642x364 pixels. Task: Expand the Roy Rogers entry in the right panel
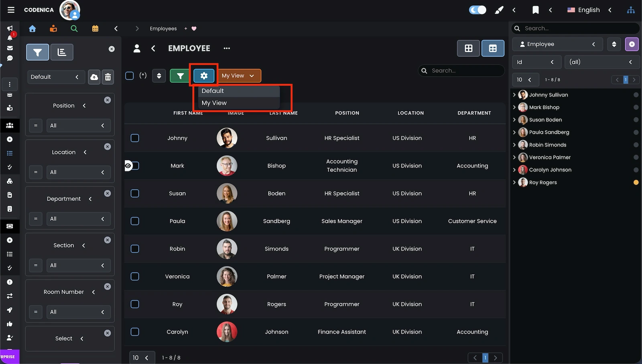pos(515,182)
